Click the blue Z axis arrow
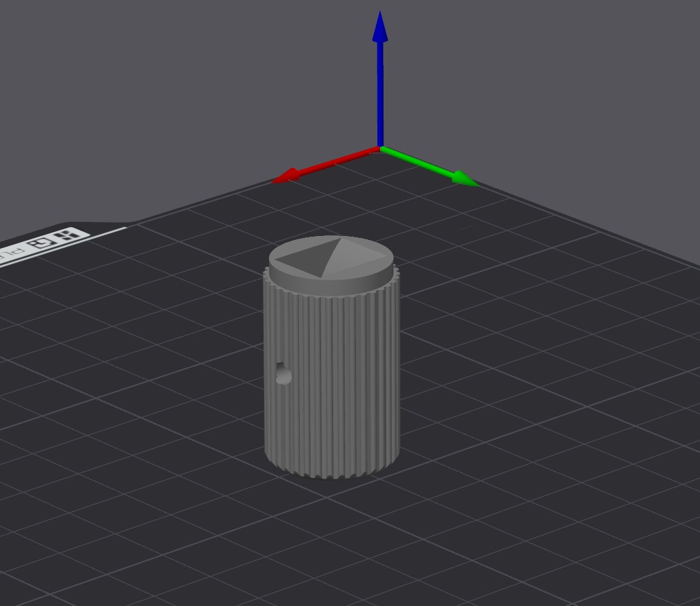 380,79
